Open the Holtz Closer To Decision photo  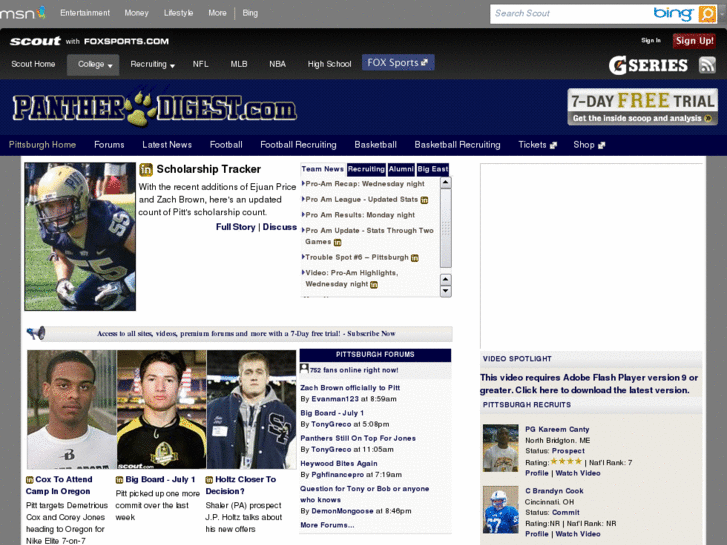[x=251, y=410]
